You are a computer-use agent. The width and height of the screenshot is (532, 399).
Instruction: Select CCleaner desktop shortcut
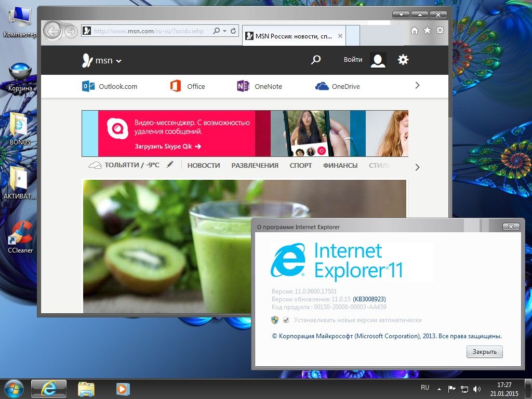pos(20,237)
